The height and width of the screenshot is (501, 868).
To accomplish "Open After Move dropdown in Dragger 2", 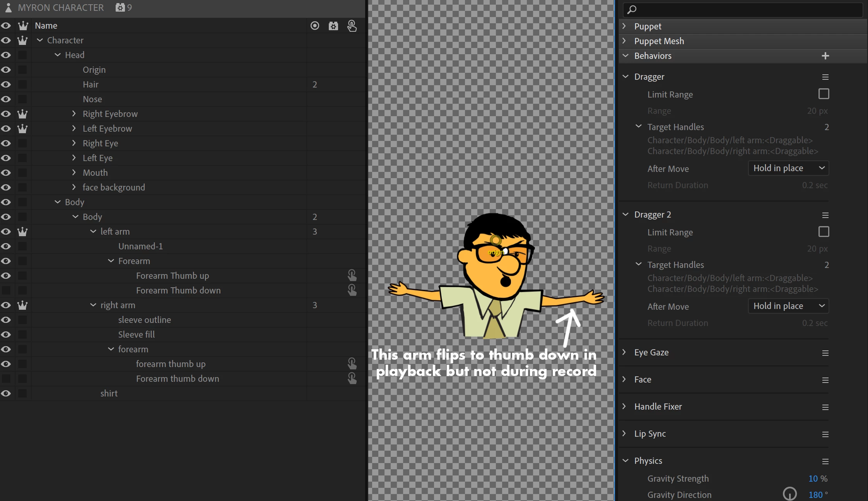I will 788,306.
